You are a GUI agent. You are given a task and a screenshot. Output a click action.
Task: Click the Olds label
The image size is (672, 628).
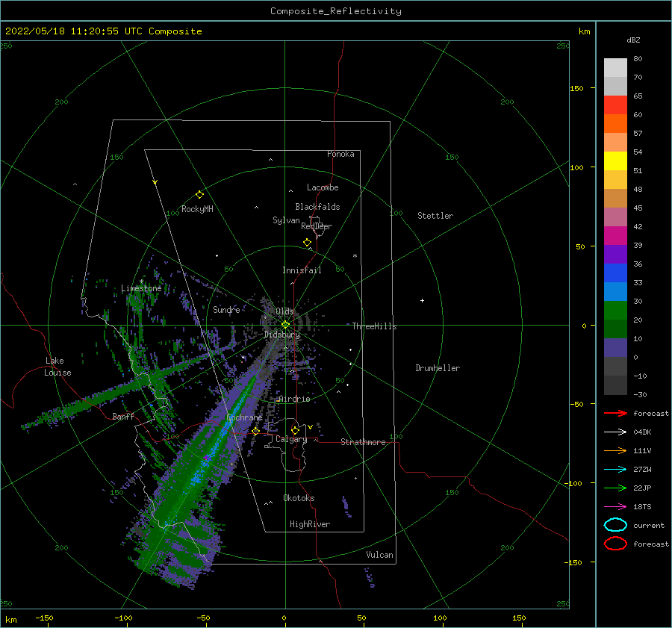[x=284, y=311]
